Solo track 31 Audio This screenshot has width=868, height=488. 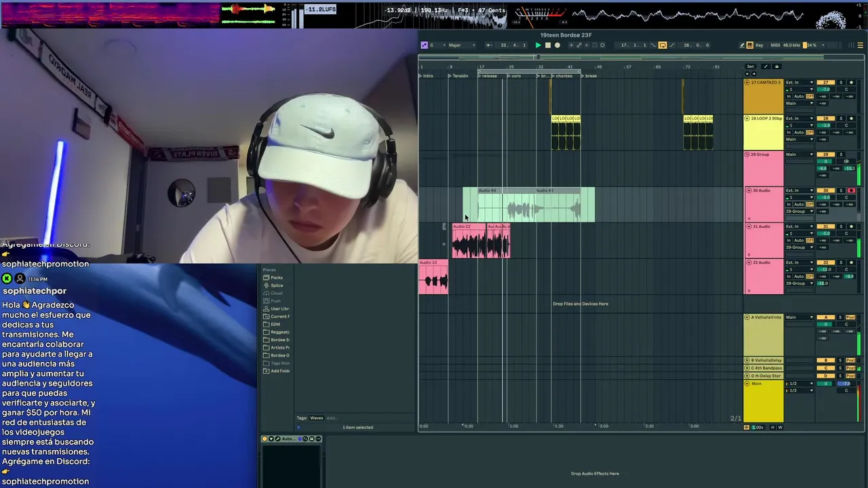(841, 226)
